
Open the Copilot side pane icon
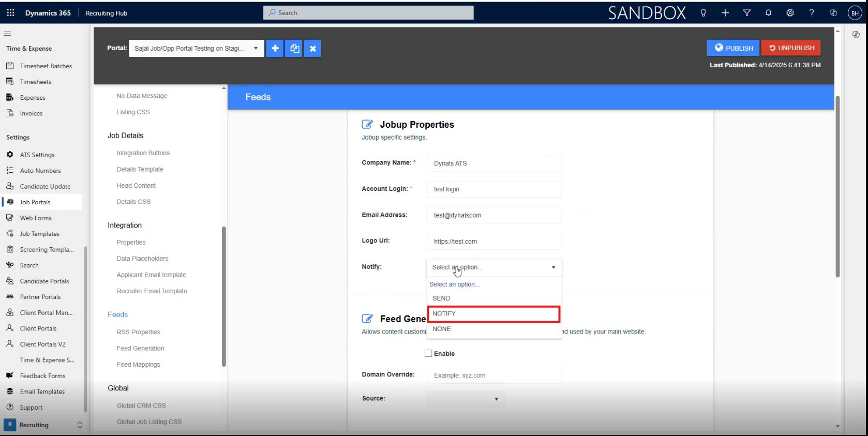tap(856, 34)
